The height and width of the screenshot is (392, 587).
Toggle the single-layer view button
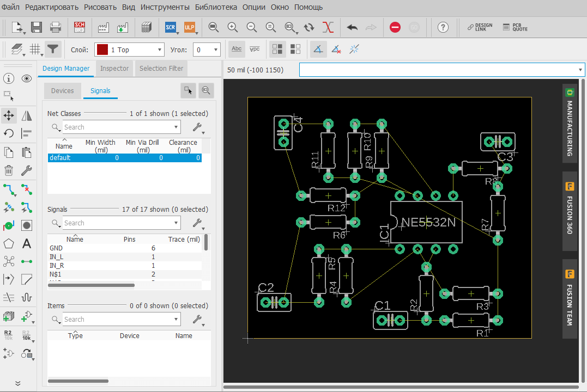pyautogui.click(x=277, y=49)
